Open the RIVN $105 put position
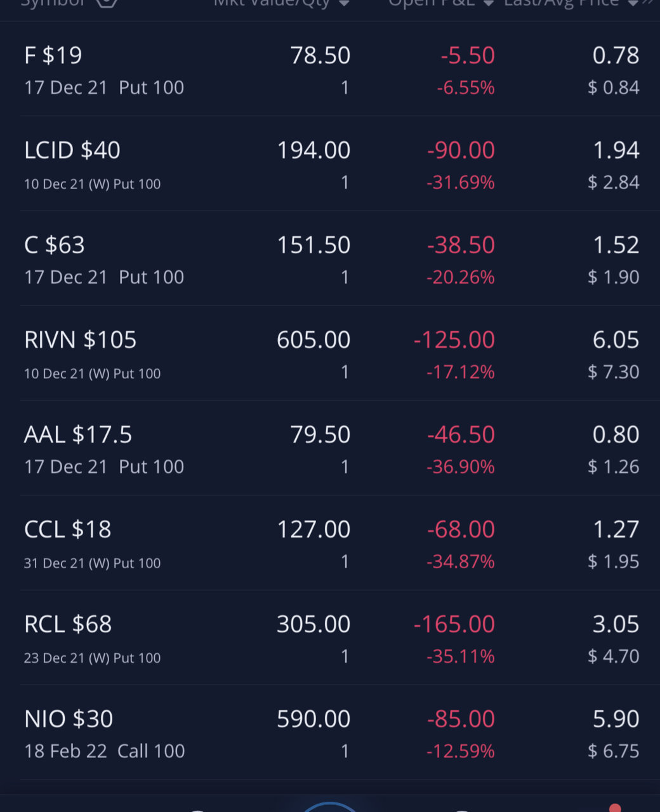Screen dimensions: 660x812 330,353
